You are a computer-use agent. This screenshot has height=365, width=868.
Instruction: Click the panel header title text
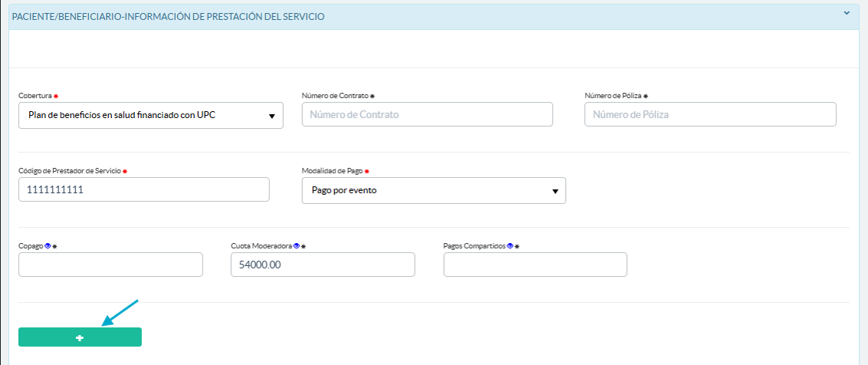(168, 16)
